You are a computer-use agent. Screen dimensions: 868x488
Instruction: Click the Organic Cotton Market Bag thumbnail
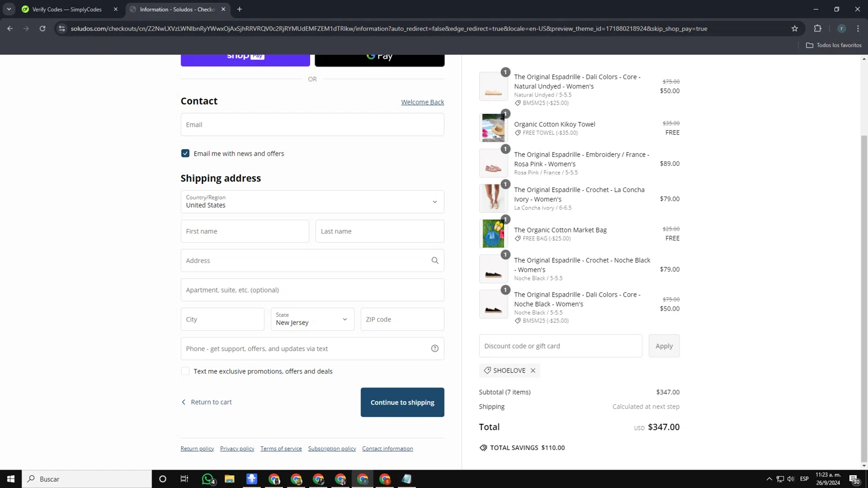493,234
